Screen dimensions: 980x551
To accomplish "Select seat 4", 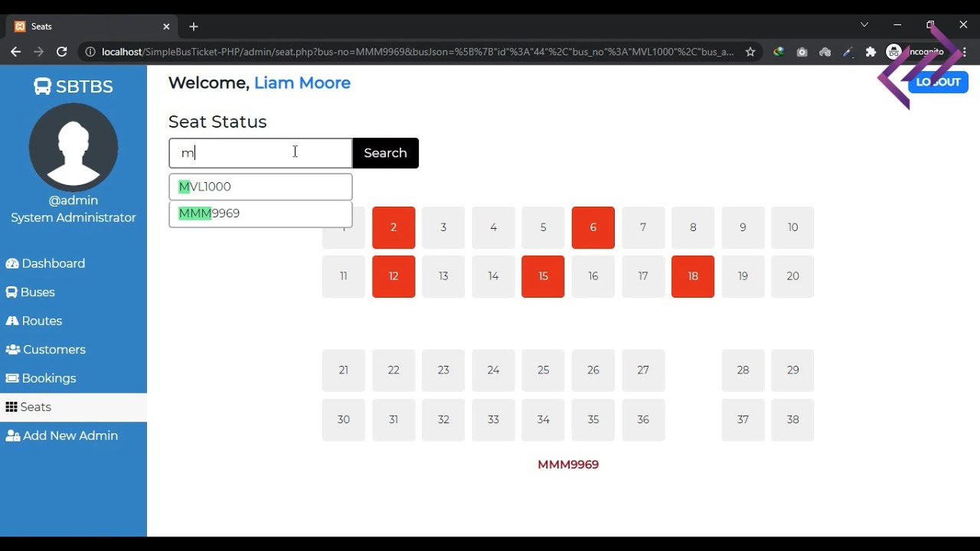I will [x=493, y=227].
